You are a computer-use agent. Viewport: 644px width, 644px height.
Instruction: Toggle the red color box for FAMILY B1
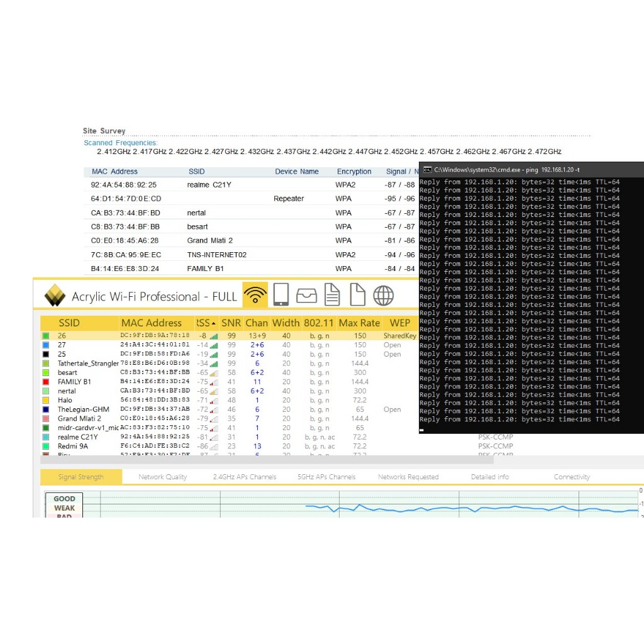[x=45, y=382]
